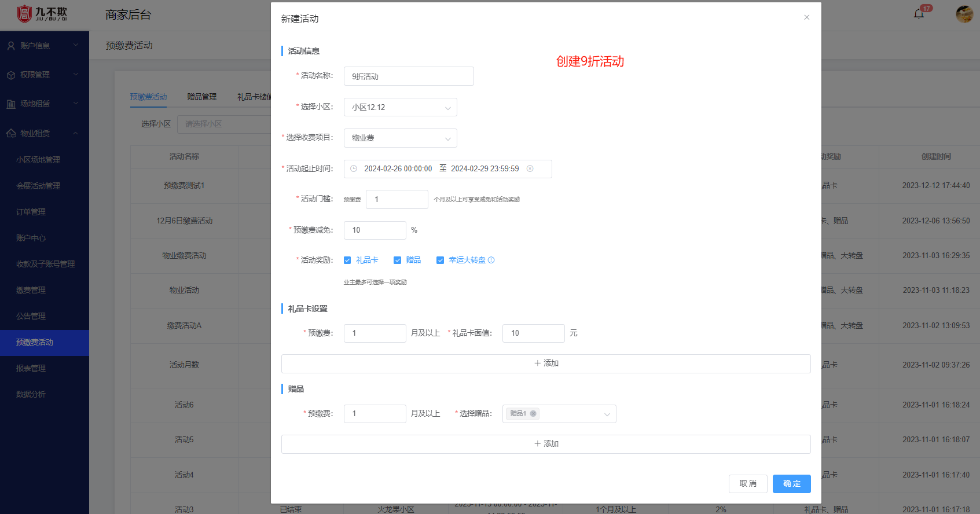980x514 pixels.
Task: Open 预缴费活动 in the sidebar
Action: 35,343
